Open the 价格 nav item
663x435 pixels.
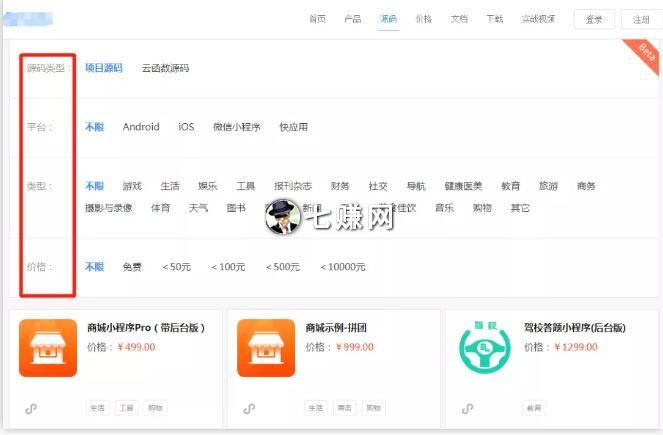424,19
